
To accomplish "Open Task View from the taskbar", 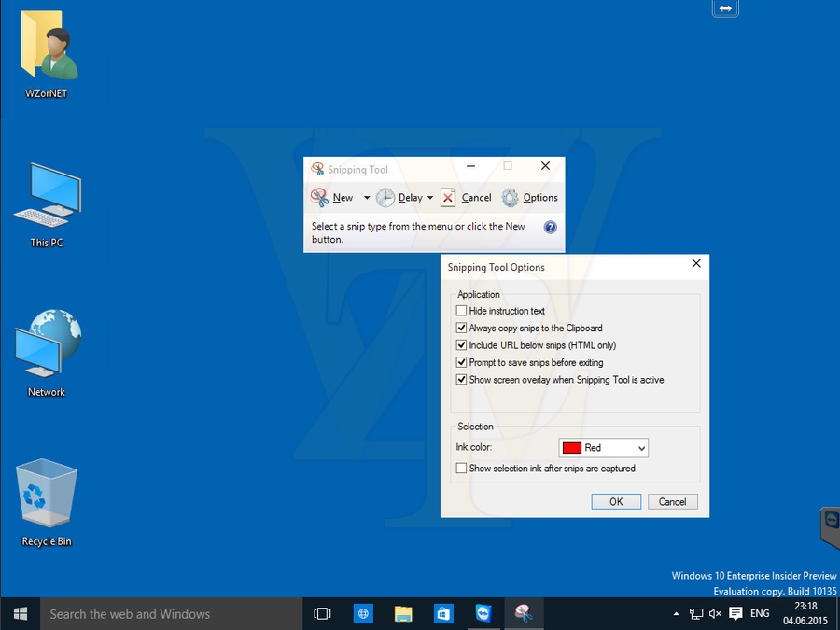I will point(322,613).
